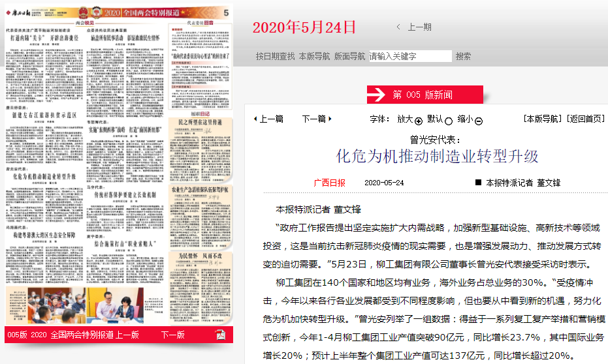Go to previous page edition (上一版)
The image size is (608, 364).
coord(127,335)
